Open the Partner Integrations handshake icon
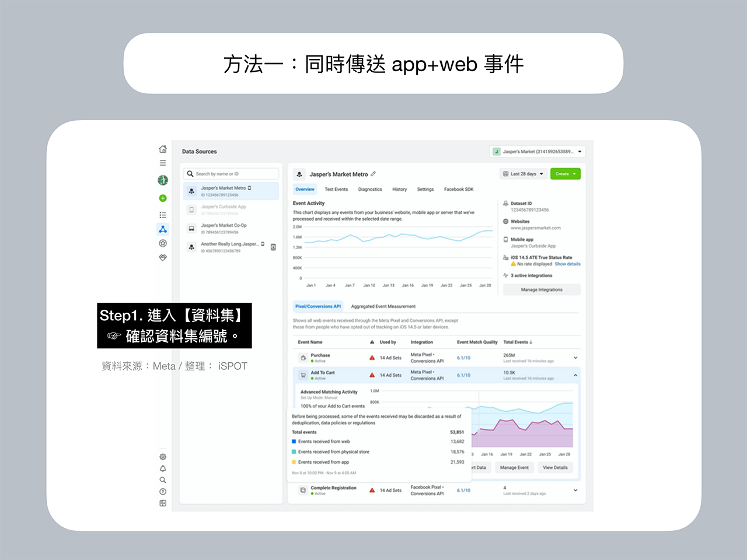The height and width of the screenshot is (560, 747). [x=163, y=257]
